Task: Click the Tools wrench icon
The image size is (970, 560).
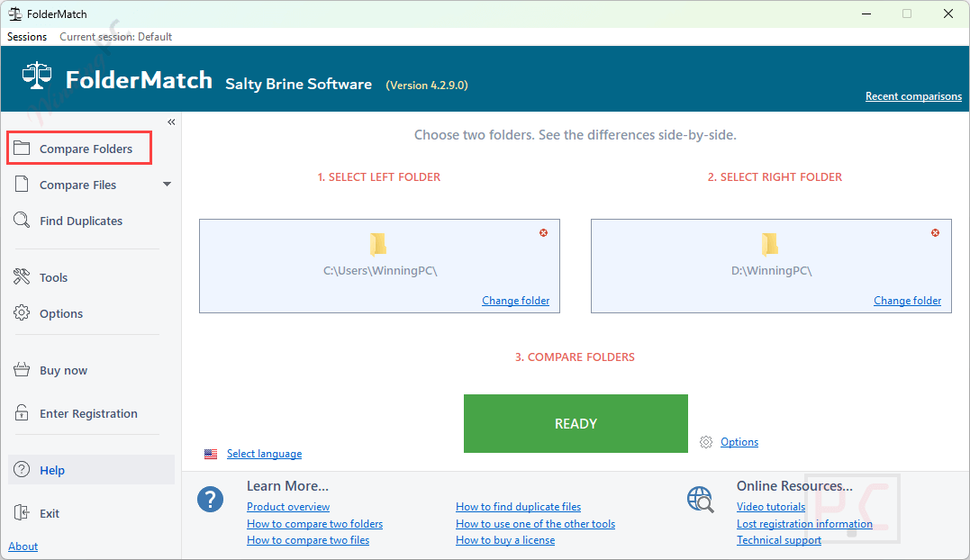Action: (22, 277)
